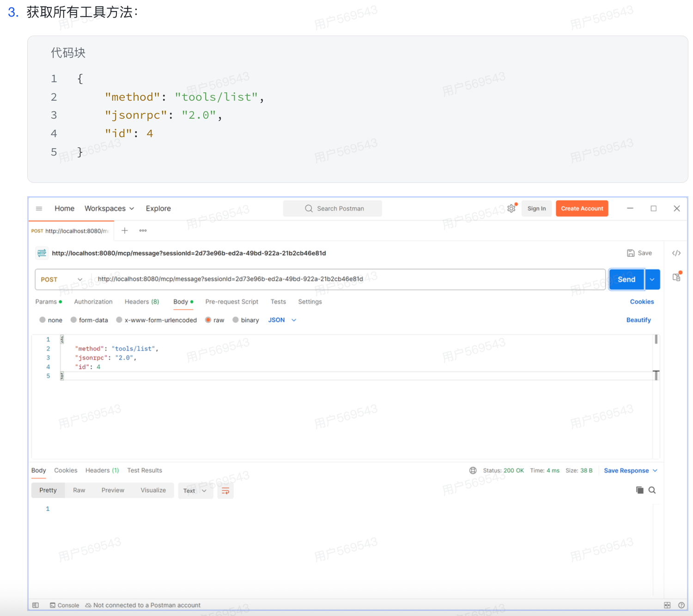Open the response Headers (1) tab
This screenshot has height=616, width=693.
pos(102,471)
